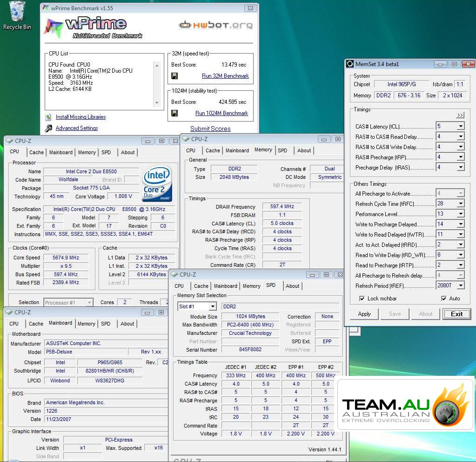Toggle the Auto checkbox in MemSet
The image size is (476, 462).
pyautogui.click(x=444, y=299)
